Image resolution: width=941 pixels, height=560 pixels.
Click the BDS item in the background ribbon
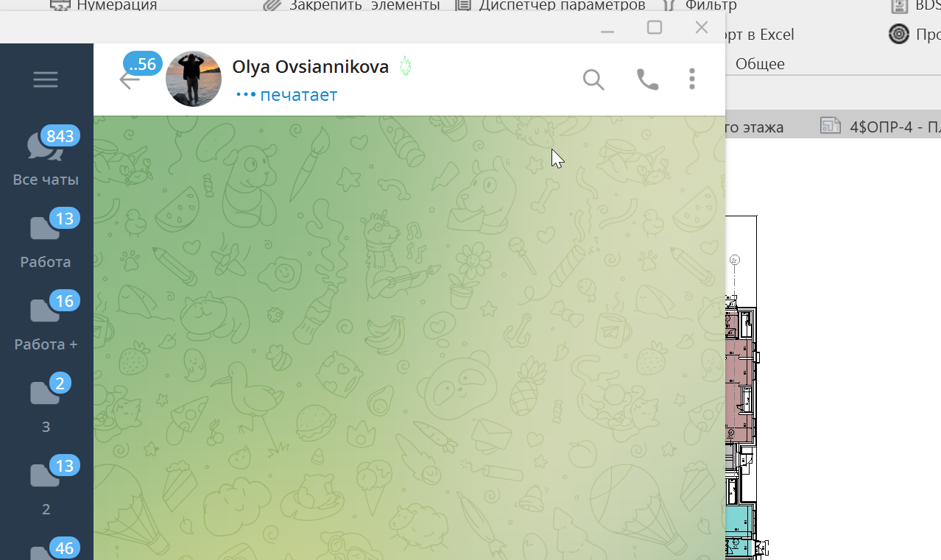[915, 6]
